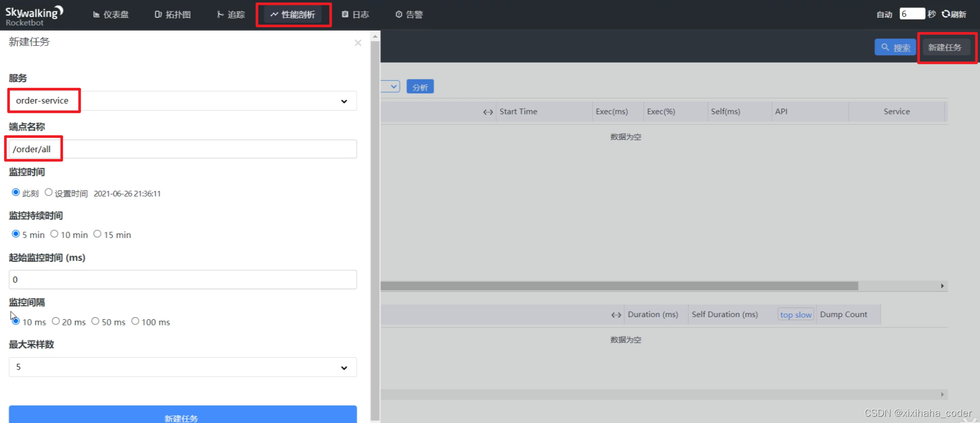Click the 起始监控时间 (ms) input

183,280
